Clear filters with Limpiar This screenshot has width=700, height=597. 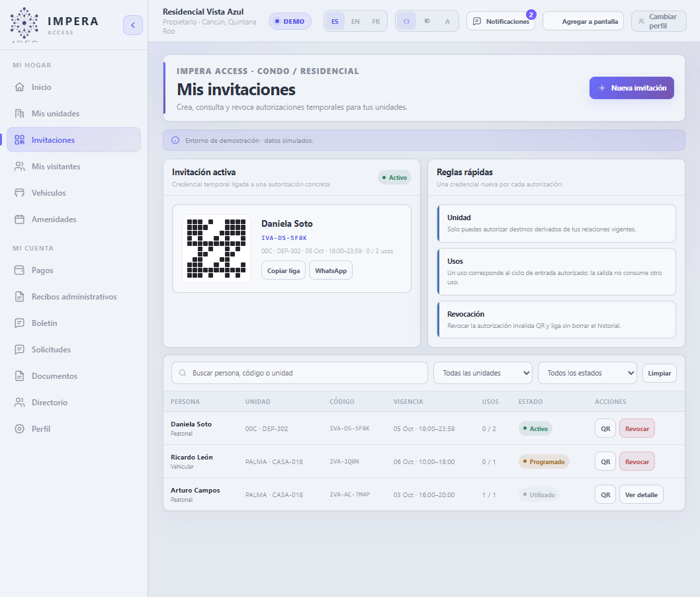click(660, 373)
